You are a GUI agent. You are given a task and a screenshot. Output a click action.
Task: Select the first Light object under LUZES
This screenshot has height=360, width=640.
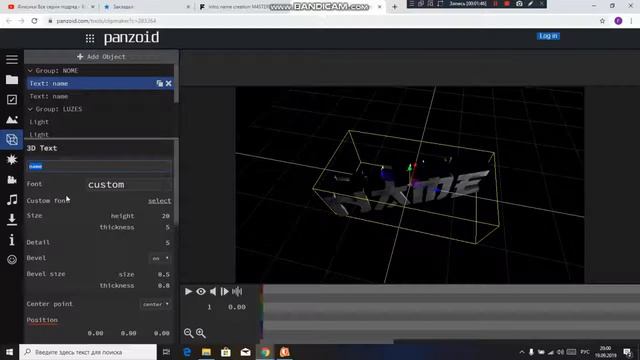tap(100, 122)
